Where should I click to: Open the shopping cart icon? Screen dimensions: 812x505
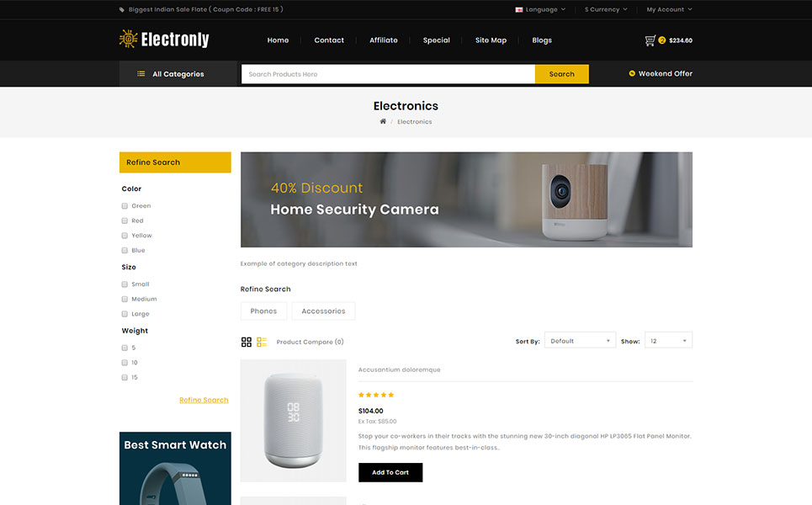point(650,40)
